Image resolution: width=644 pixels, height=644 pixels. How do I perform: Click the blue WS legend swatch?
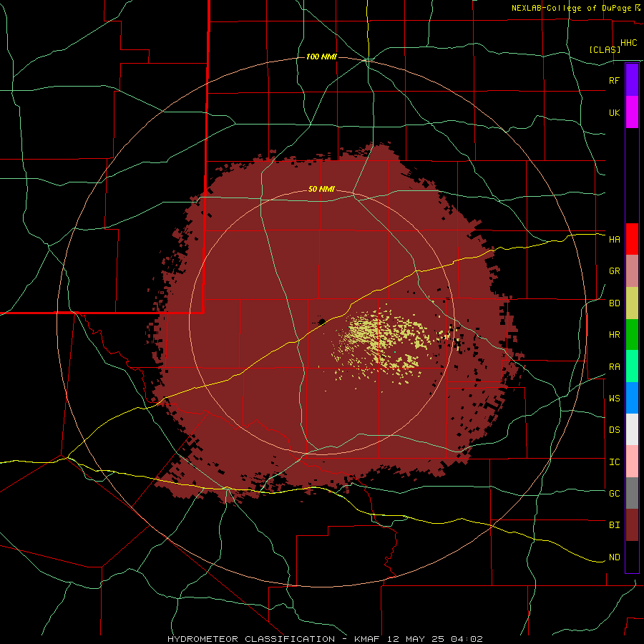632,398
